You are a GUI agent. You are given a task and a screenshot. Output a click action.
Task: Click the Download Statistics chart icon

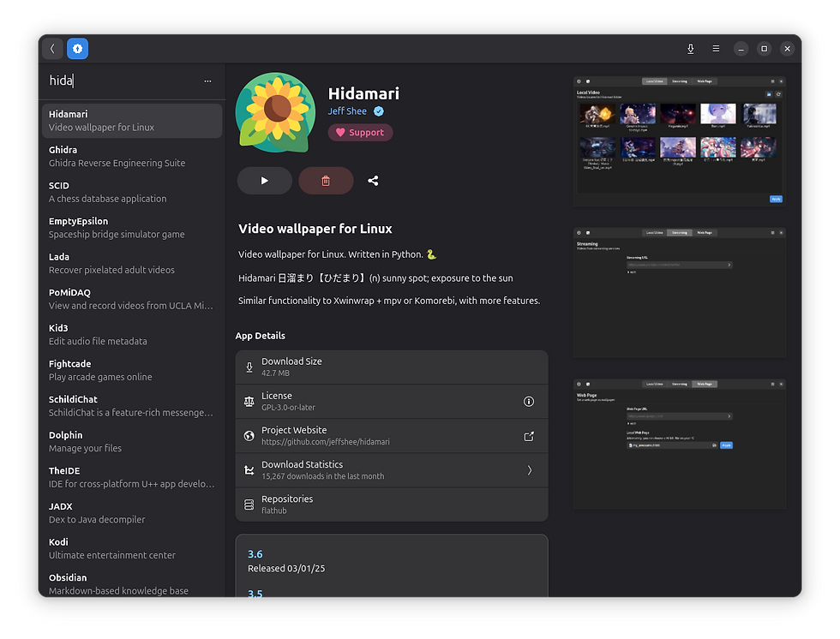coord(249,470)
